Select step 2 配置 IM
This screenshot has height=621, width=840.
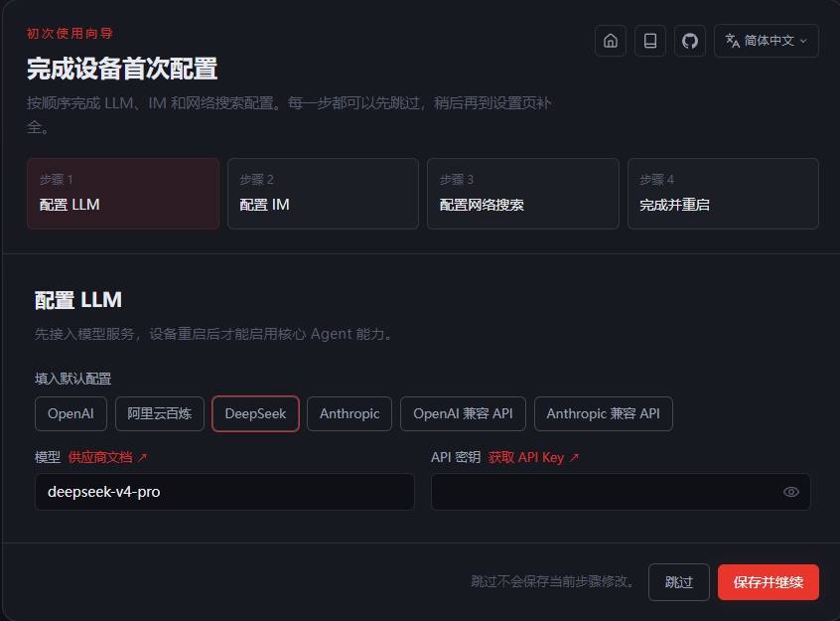tap(323, 194)
